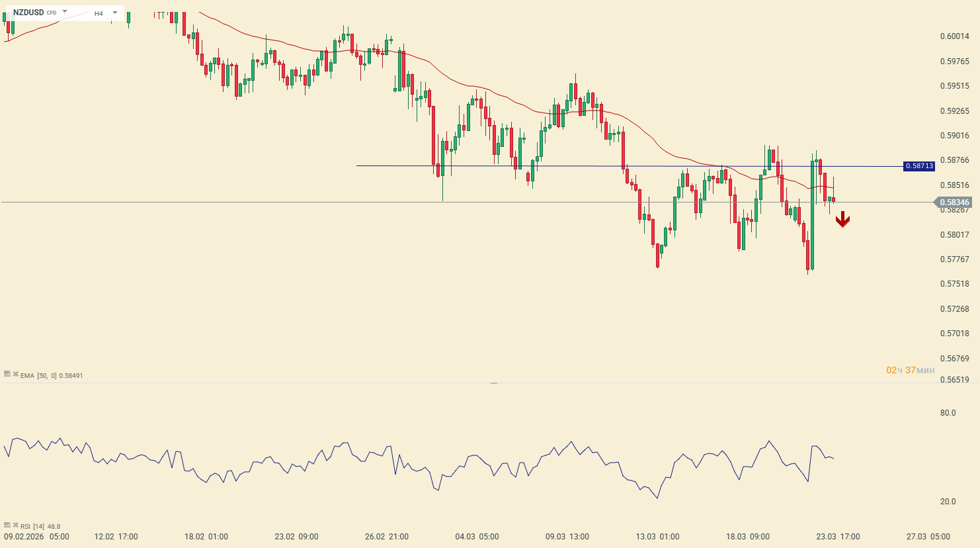Click the dark red down arrow marker
This screenshot has width=980, height=548.
pyautogui.click(x=842, y=220)
